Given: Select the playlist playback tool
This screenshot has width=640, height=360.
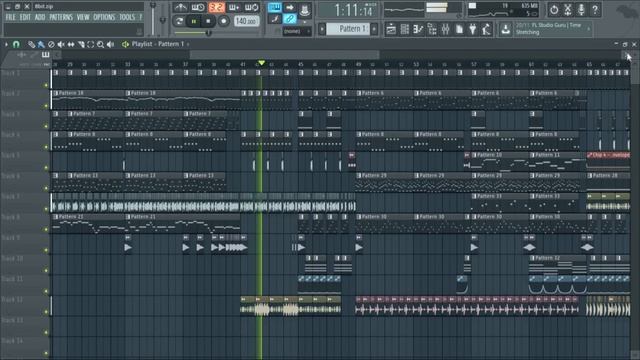Looking at the screenshot, I should coord(110,44).
